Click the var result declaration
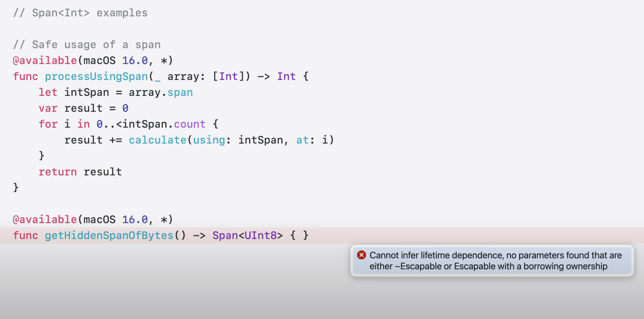The height and width of the screenshot is (319, 644). (83, 108)
